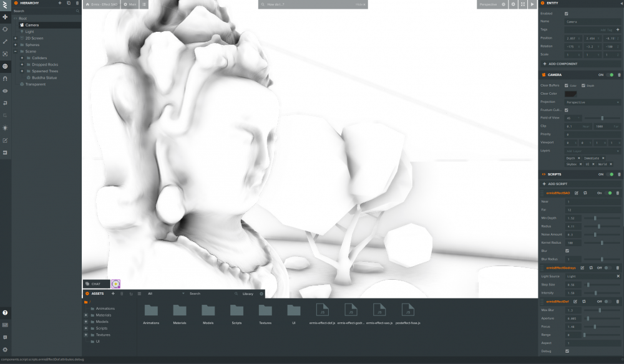Viewport: 624px width, 364px height.
Task: Delete entity trash icon in Hierarchy header
Action: (77, 3)
